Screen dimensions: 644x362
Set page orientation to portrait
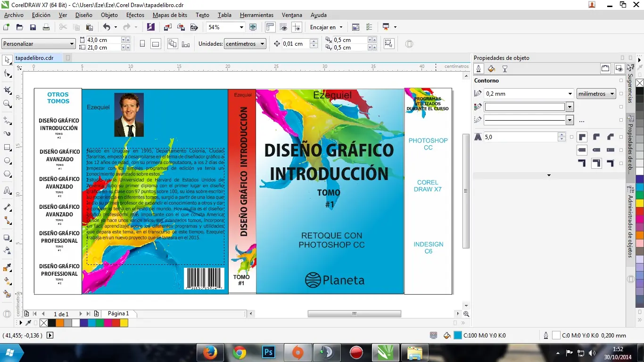(142, 44)
